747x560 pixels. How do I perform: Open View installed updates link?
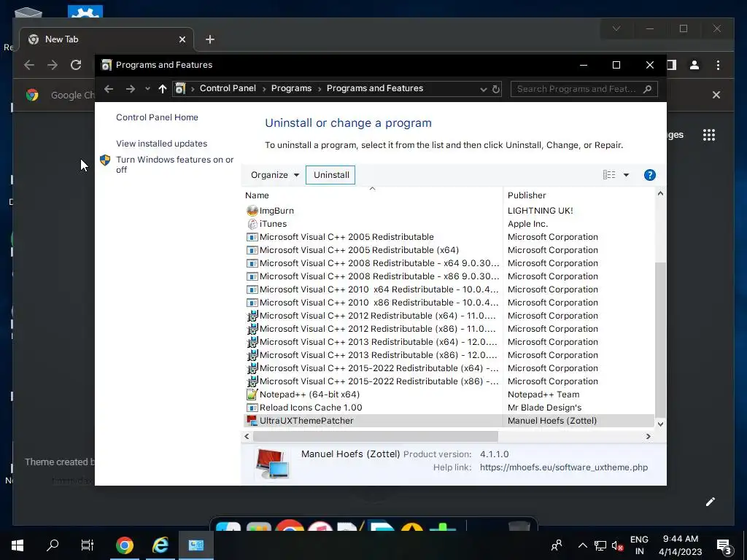tap(161, 144)
